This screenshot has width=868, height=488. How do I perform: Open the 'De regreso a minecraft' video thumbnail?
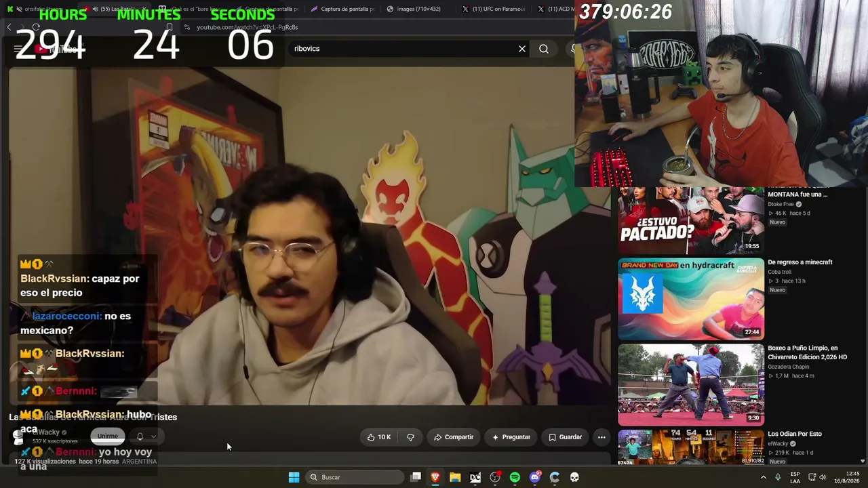point(690,299)
